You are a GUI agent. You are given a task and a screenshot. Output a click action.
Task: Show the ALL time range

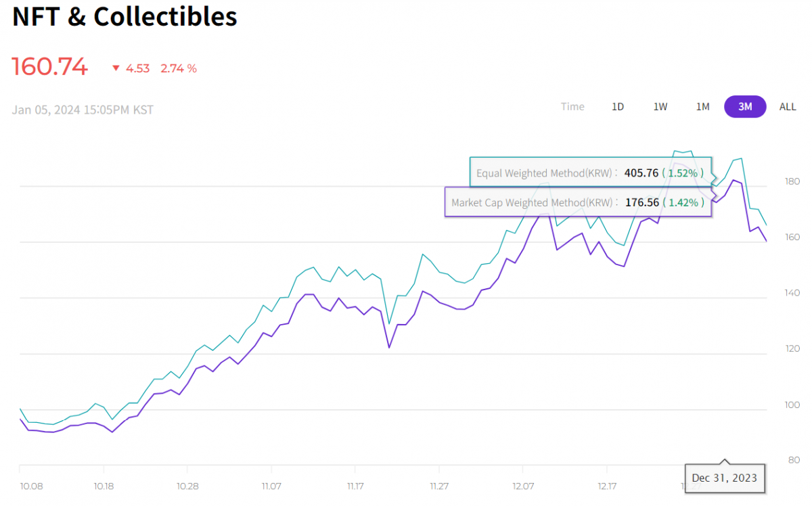pyautogui.click(x=788, y=107)
